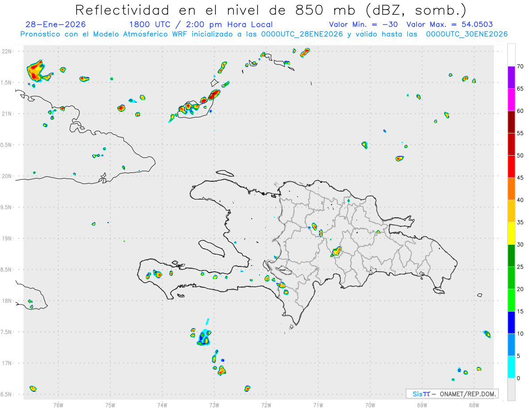This screenshot has width=532, height=411.
Task: Click the purple 65–70 dBZ color band
Action: click(511, 78)
